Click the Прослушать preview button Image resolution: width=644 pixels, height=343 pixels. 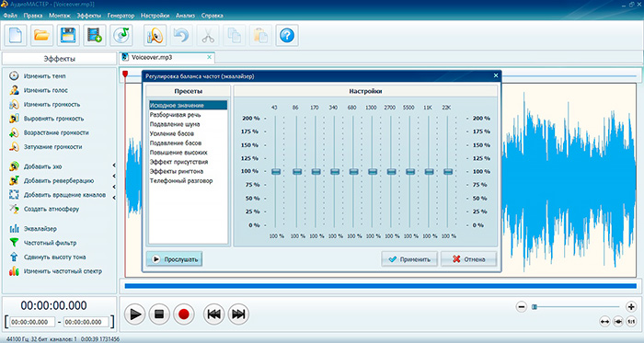(x=175, y=259)
